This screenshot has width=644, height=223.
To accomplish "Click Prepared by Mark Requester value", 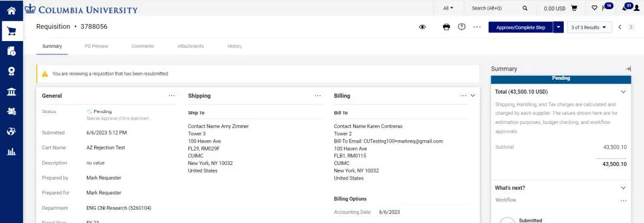I will click(104, 178).
